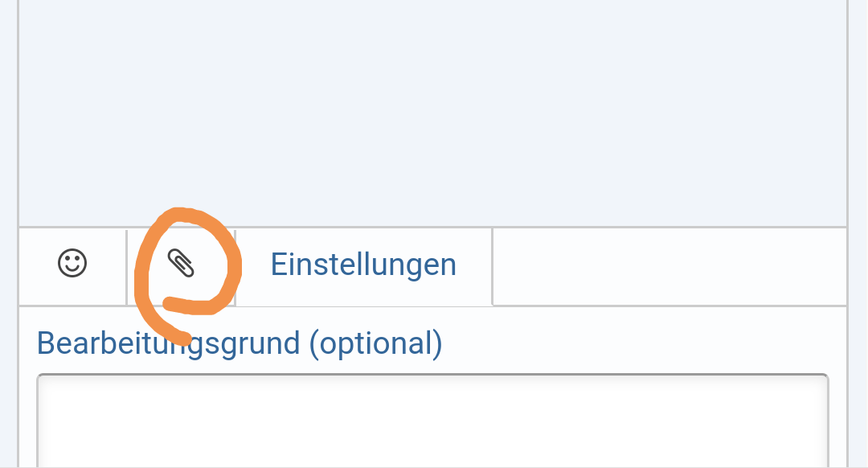Show the smilies picker
This screenshot has height=468, width=868.
[x=72, y=264]
